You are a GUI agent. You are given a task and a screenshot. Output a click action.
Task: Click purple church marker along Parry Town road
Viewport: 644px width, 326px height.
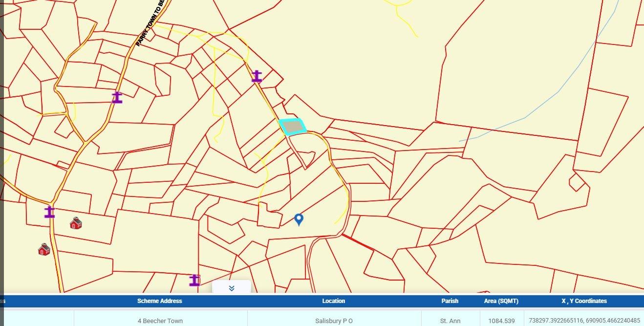click(x=117, y=98)
